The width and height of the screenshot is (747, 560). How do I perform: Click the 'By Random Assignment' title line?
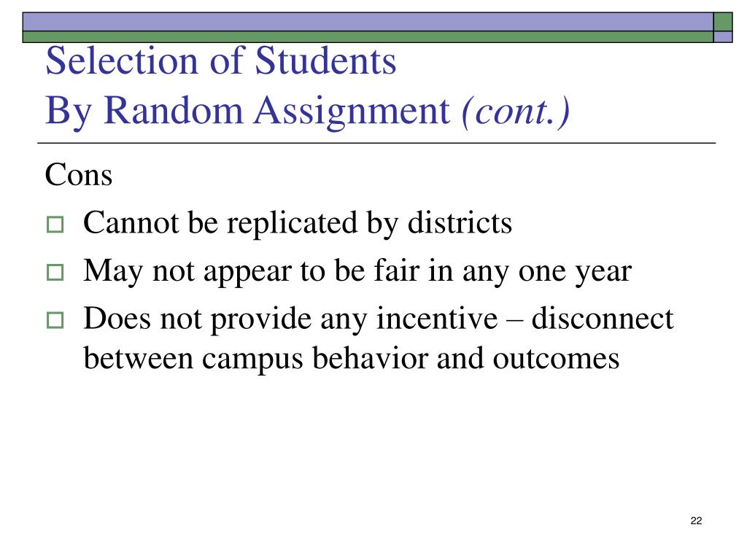tap(248, 111)
